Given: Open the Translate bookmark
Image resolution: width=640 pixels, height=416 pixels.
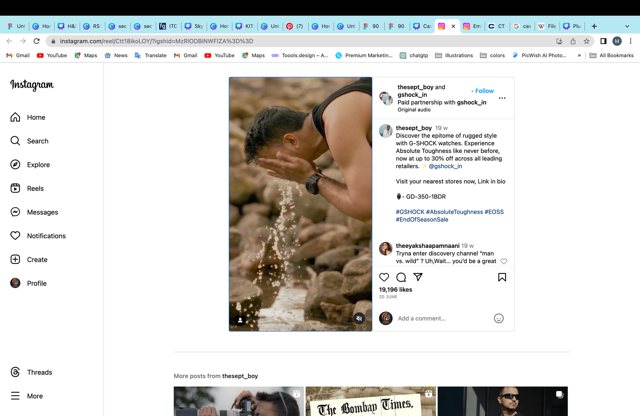Looking at the screenshot, I should 151,55.
